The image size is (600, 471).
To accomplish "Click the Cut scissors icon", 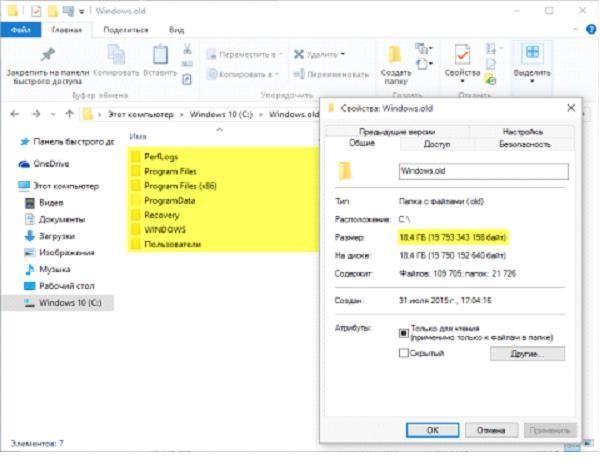I will 187,49.
